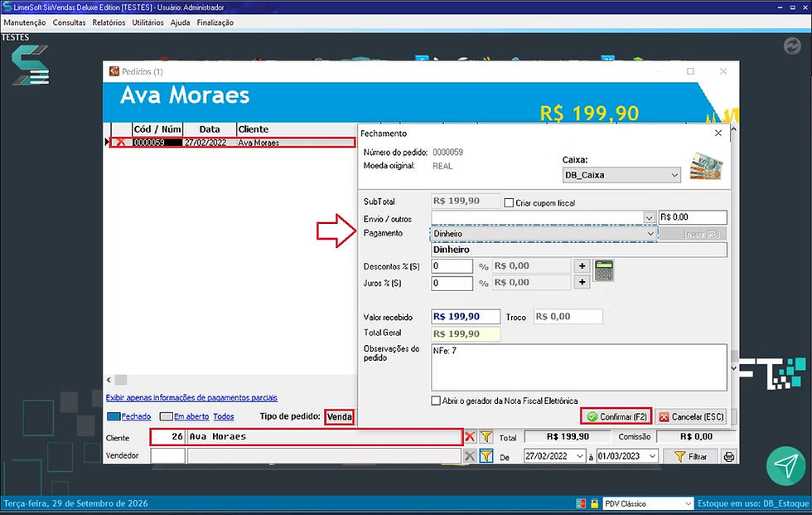Click the gray X in the Vendedor row
The height and width of the screenshot is (515, 812).
(x=470, y=456)
